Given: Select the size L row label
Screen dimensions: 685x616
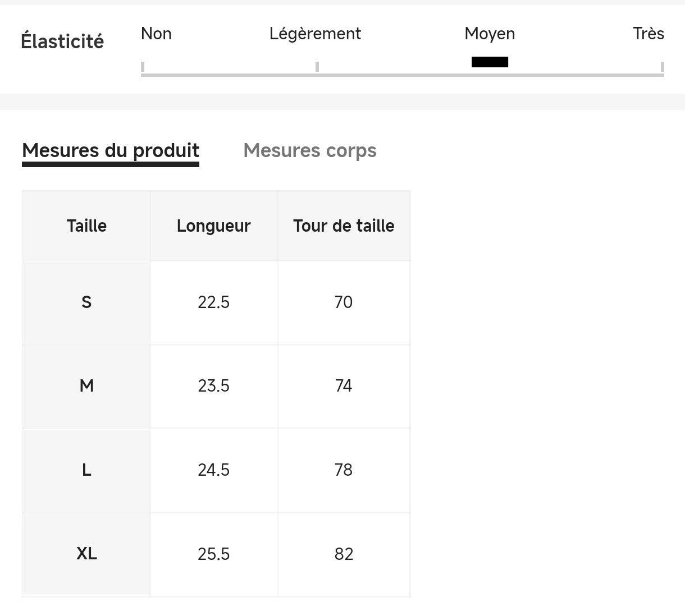Looking at the screenshot, I should 86,470.
